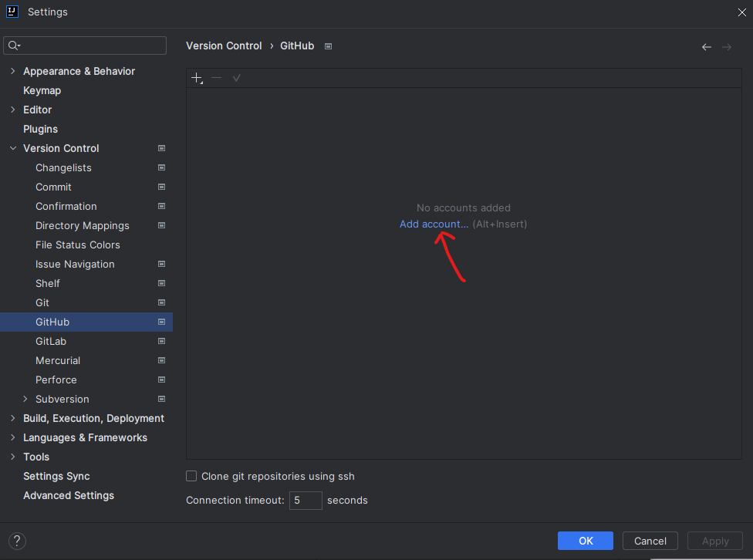Screen dimensions: 753x560
Task: Click project icon next to Changelists row
Action: click(162, 167)
